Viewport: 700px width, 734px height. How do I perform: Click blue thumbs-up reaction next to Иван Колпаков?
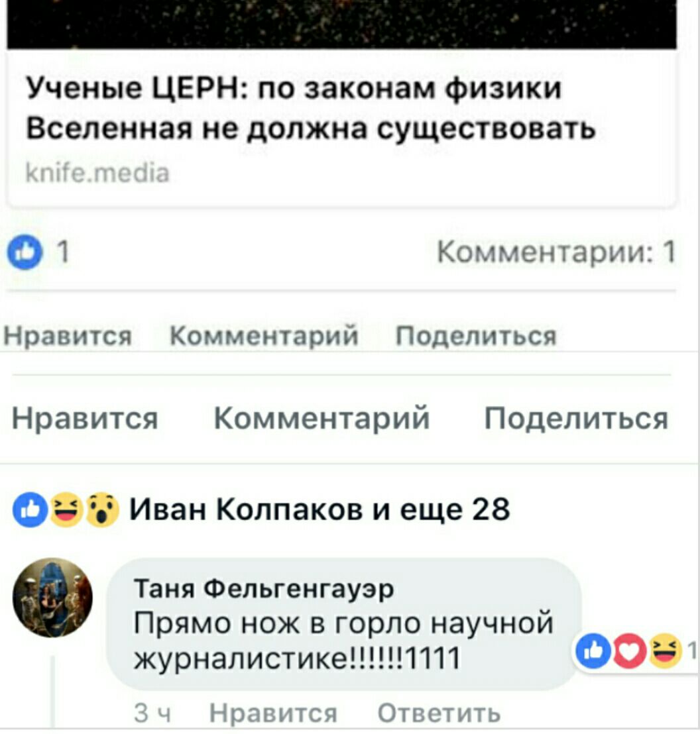tap(30, 510)
